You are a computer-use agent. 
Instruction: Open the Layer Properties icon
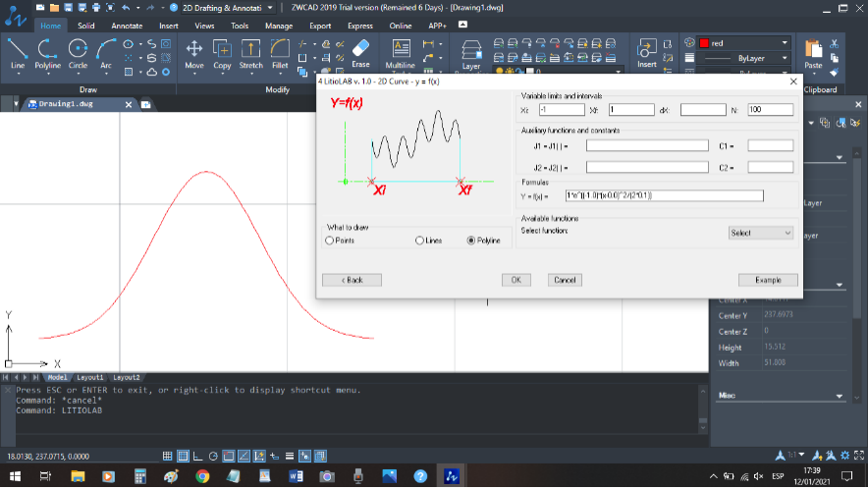point(471,54)
